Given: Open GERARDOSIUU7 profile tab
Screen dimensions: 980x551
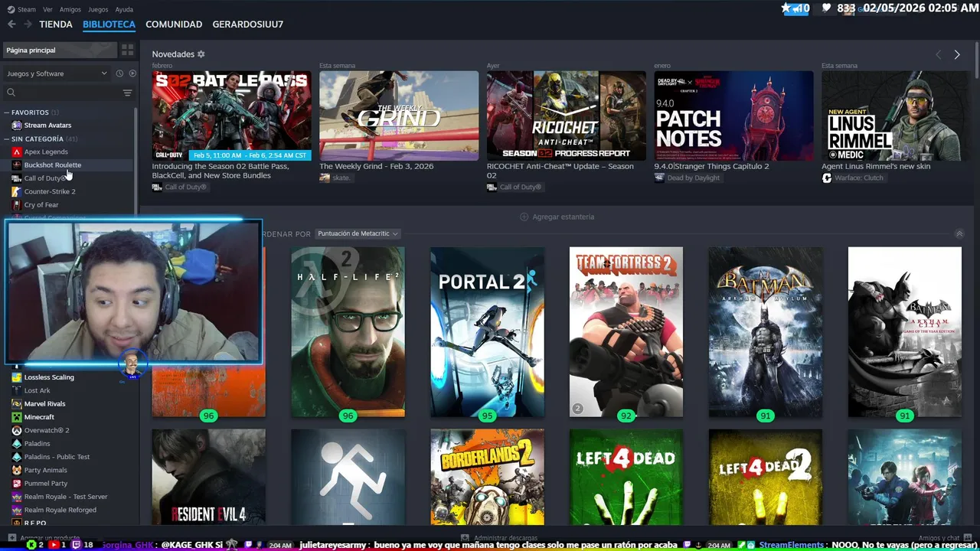Looking at the screenshot, I should point(248,24).
